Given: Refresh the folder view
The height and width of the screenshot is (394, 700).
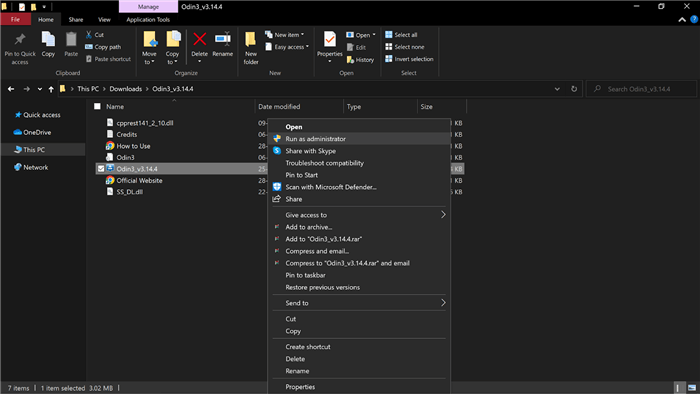Looking at the screenshot, I should pos(574,89).
